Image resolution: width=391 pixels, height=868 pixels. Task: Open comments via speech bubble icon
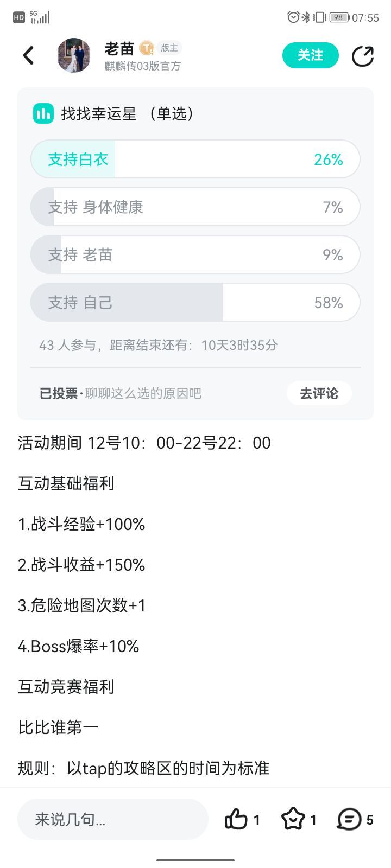point(349,819)
